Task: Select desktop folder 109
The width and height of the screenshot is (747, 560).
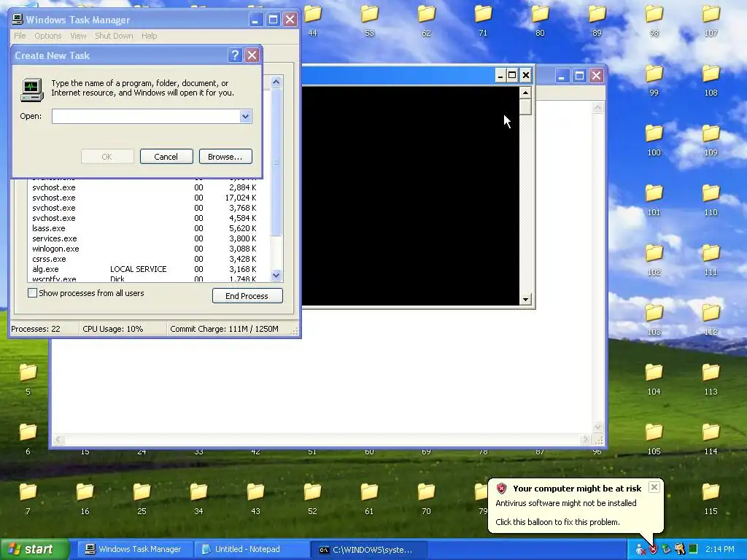Action: tap(711, 141)
